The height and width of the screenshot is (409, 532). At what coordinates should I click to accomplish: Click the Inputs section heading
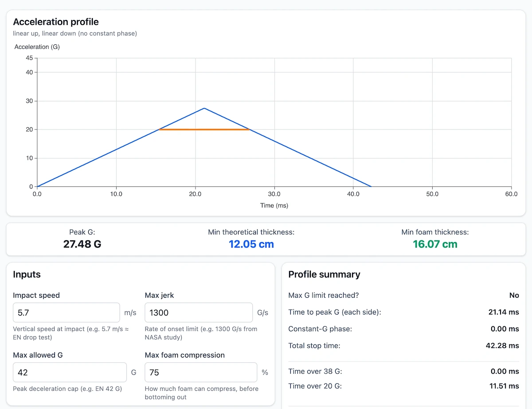click(x=27, y=275)
